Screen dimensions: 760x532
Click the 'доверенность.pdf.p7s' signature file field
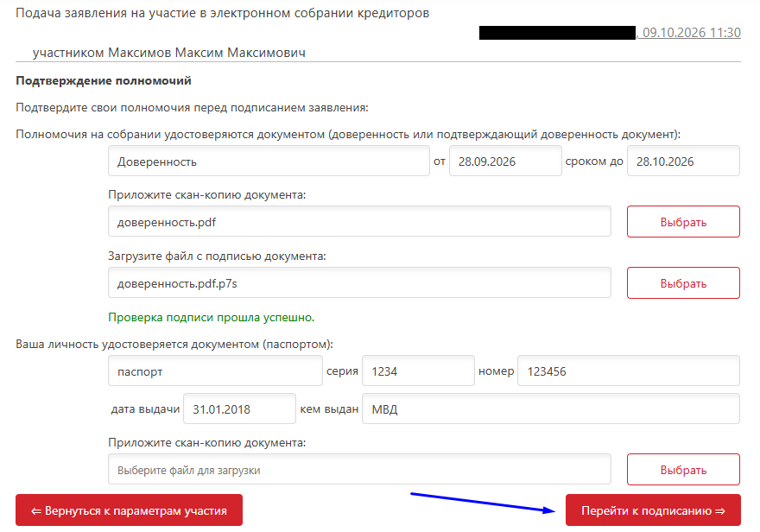coord(359,283)
